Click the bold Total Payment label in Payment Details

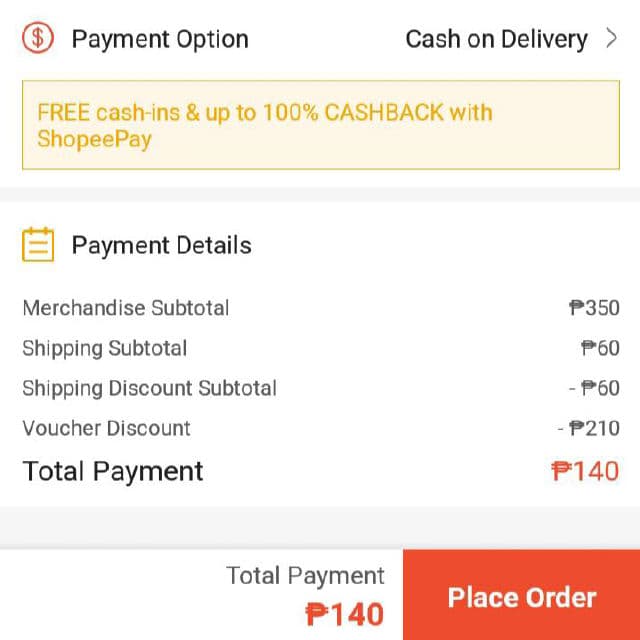(113, 471)
